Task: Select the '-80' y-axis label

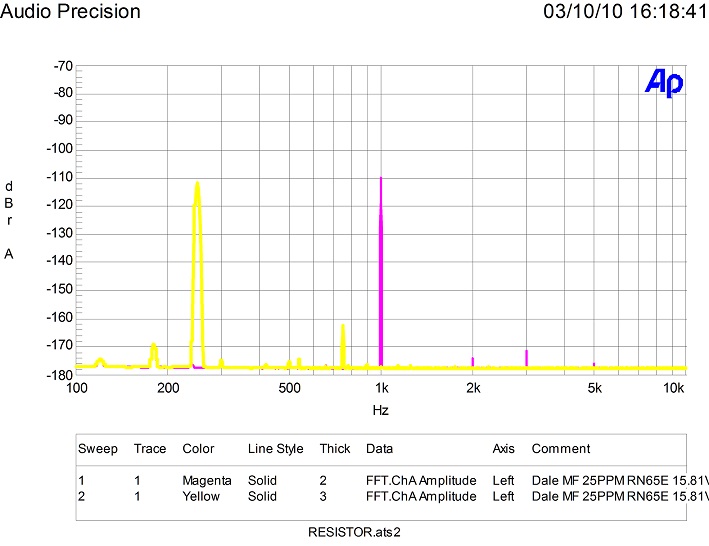Action: [63, 93]
